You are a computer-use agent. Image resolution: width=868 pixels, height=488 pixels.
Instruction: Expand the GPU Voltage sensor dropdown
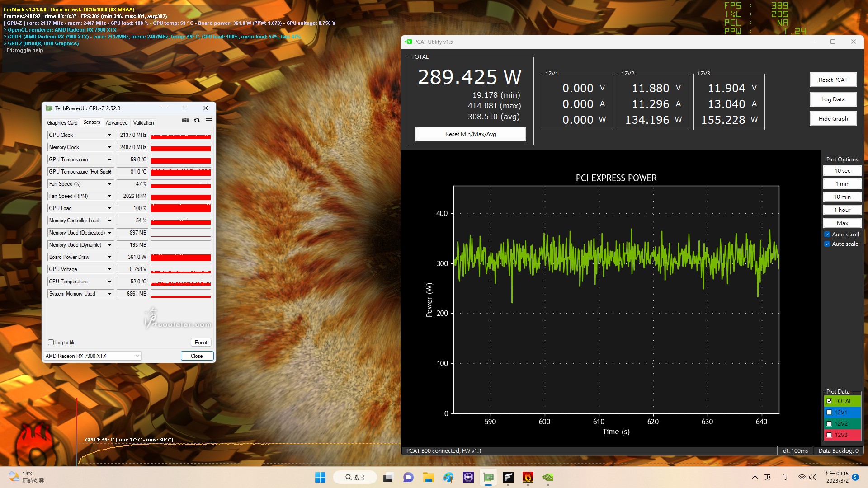tap(109, 269)
